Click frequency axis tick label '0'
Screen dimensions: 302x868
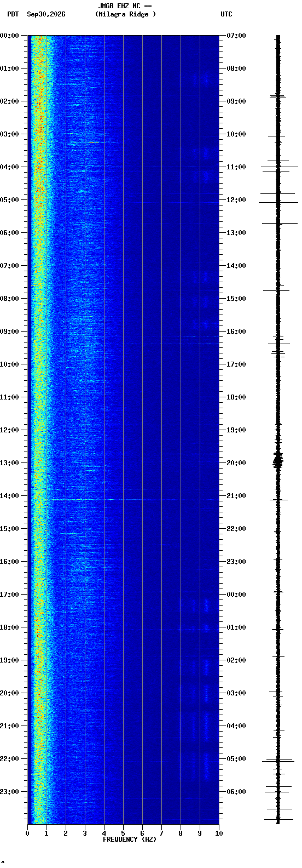coord(27,833)
